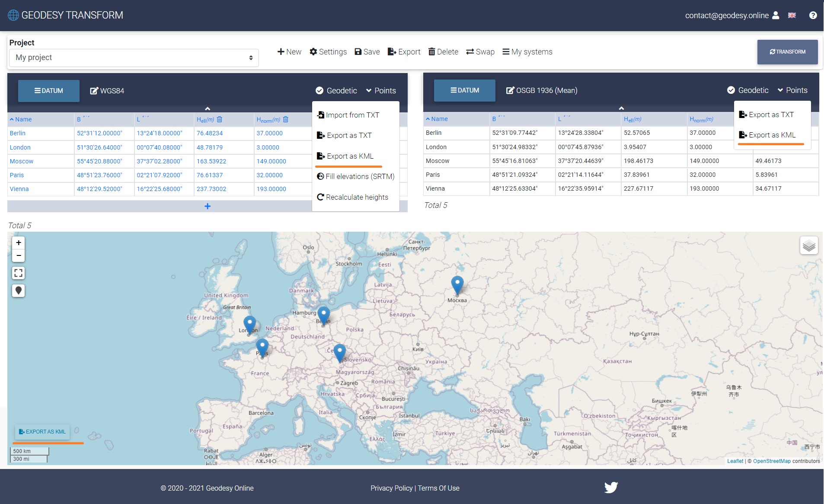The height and width of the screenshot is (504, 824).
Task: Collapse the WGS84 table with chevron
Action: [x=208, y=108]
